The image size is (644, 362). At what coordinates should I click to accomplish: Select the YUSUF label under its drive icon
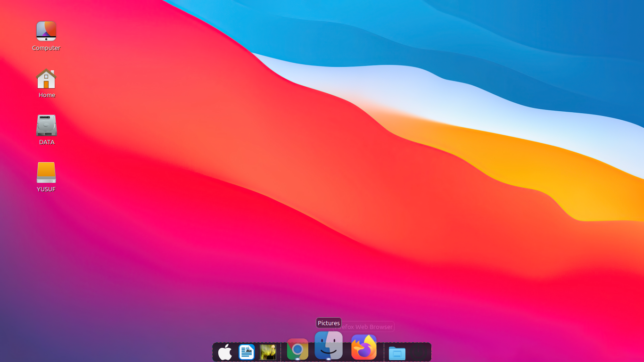[46, 189]
